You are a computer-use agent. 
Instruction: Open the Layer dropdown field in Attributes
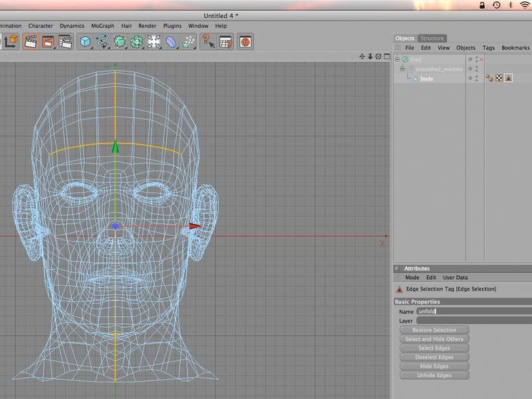pyautogui.click(x=473, y=321)
